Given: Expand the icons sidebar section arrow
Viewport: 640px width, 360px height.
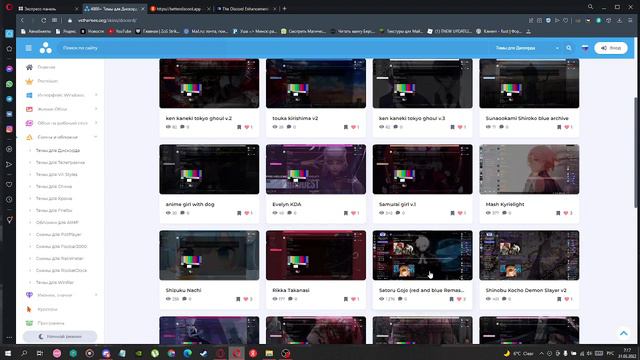Looking at the screenshot, I should (96, 295).
